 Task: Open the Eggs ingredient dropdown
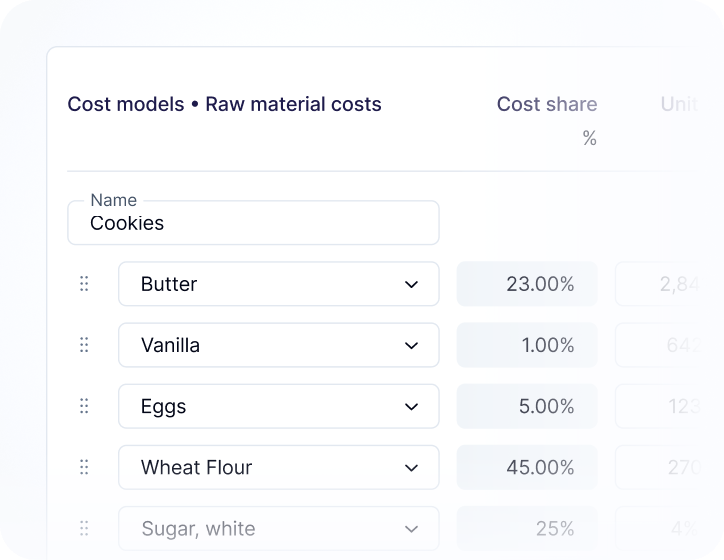click(x=278, y=406)
